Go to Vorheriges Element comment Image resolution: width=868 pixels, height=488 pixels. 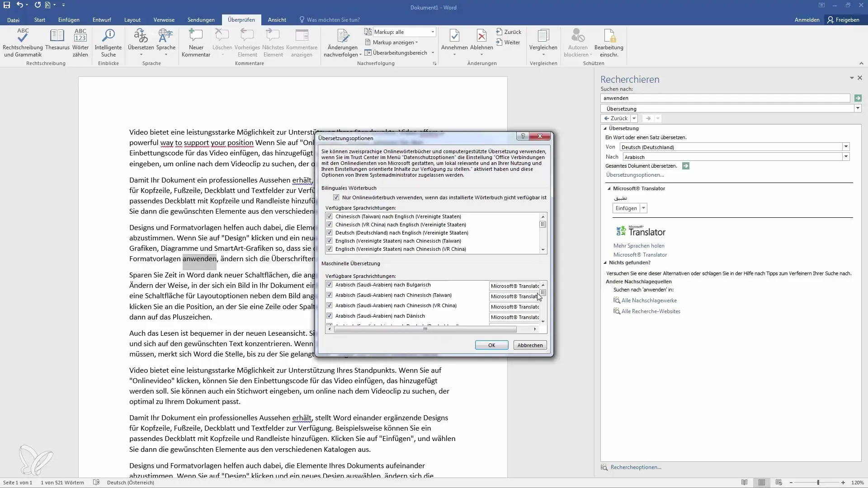pyautogui.click(x=247, y=43)
